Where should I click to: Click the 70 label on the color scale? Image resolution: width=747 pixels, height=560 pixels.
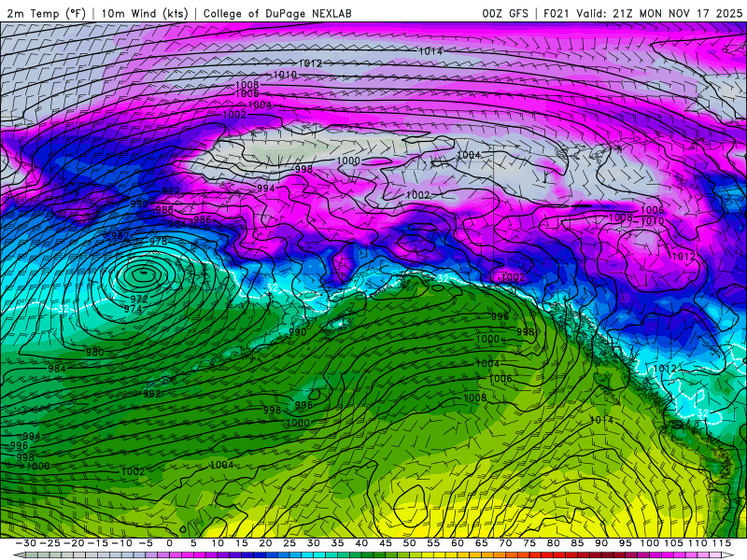click(505, 543)
